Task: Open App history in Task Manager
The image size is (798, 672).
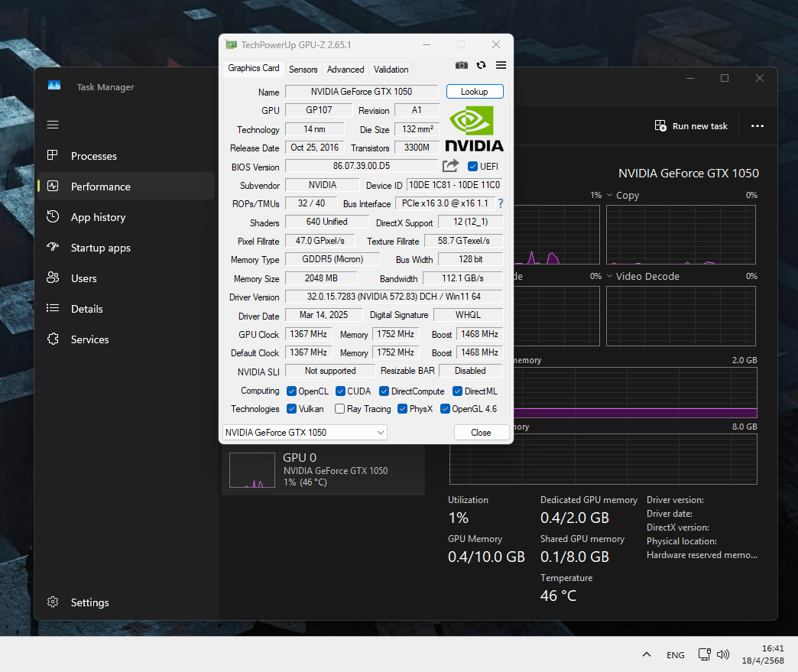Action: [x=126, y=217]
